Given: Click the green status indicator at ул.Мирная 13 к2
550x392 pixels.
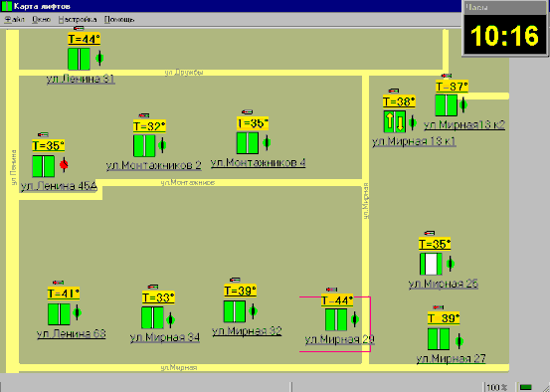Looking at the screenshot, I should [x=463, y=104].
